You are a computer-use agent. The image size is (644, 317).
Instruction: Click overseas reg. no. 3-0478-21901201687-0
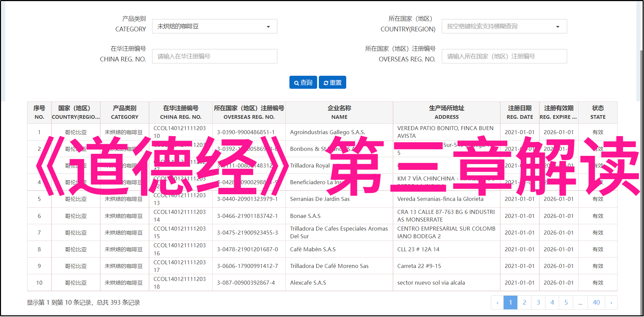point(247,249)
